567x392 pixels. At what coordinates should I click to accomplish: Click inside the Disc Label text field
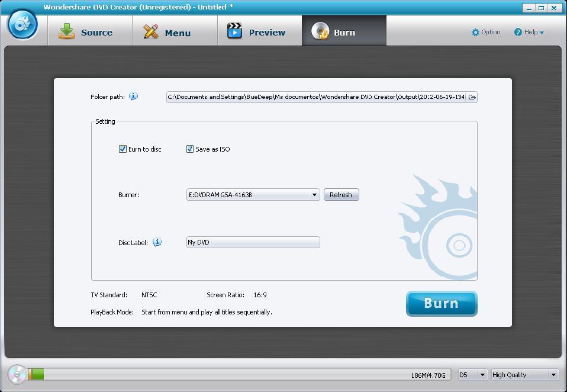pyautogui.click(x=253, y=242)
